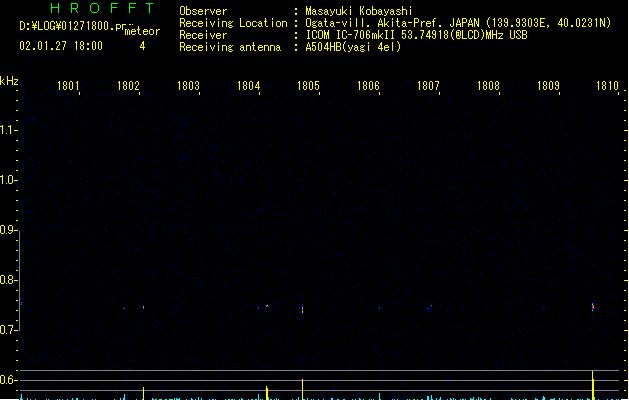Click the 1802 time axis label
The width and height of the screenshot is (629, 400).
(x=128, y=86)
